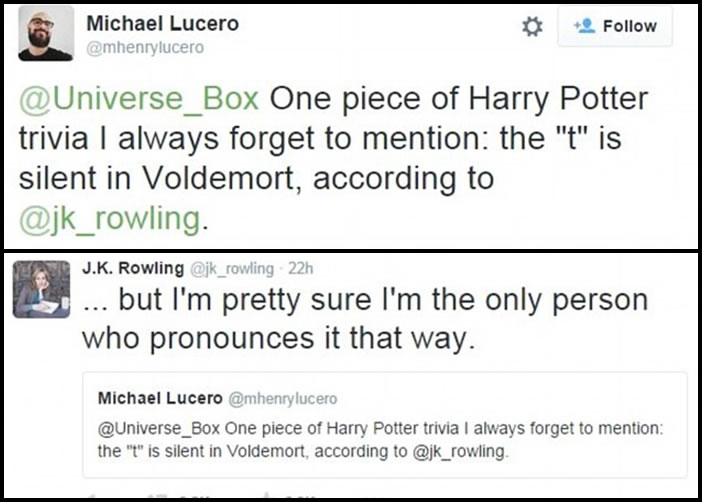Viewport: 702px width, 502px height.
Task: Visit the large green @Universe_Box mention
Action: click(136, 101)
